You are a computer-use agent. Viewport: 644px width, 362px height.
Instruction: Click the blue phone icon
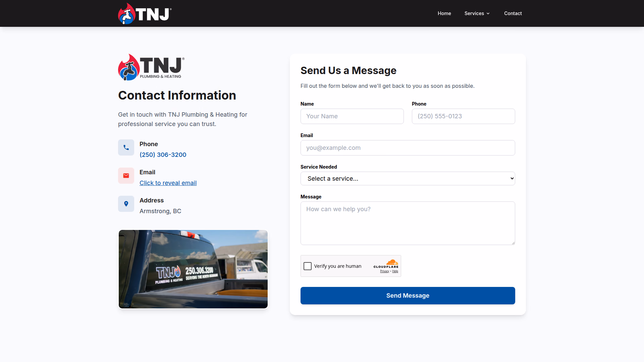tap(126, 147)
